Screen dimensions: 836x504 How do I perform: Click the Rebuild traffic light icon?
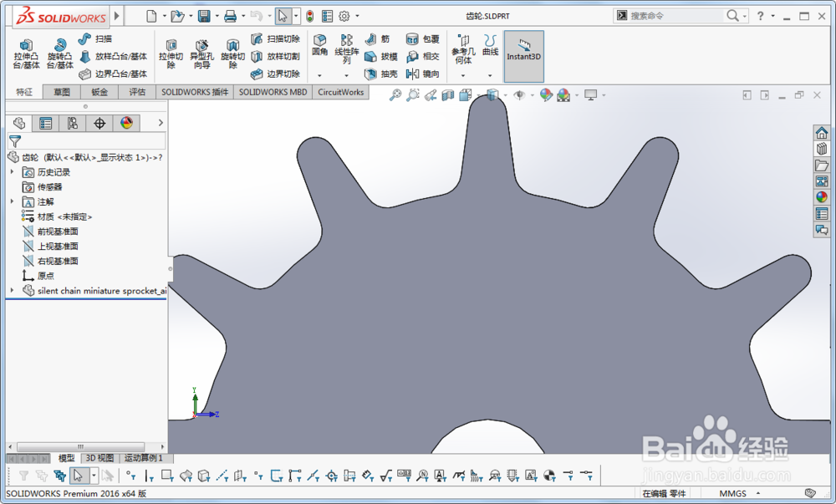[310, 17]
